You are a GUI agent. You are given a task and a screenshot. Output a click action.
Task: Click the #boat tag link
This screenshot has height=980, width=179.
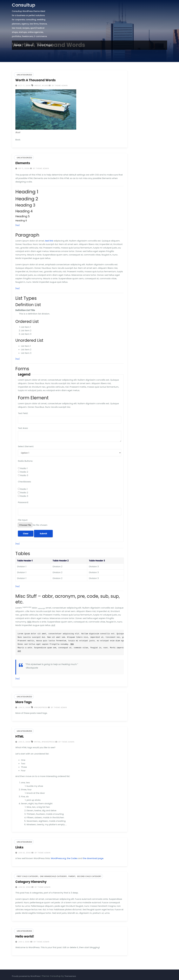[38, 86]
